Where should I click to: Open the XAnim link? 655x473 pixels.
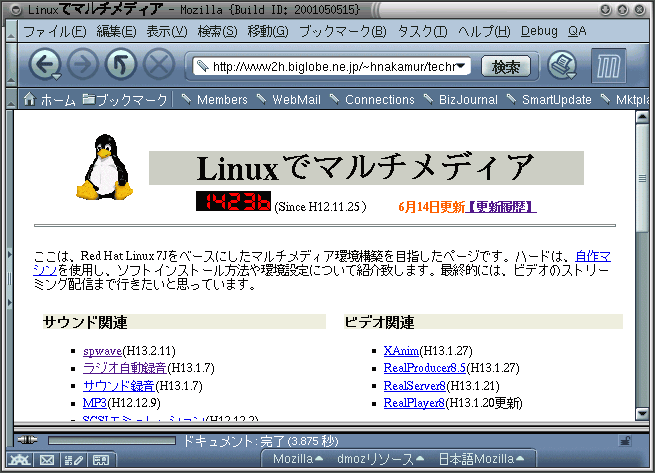pyautogui.click(x=401, y=351)
